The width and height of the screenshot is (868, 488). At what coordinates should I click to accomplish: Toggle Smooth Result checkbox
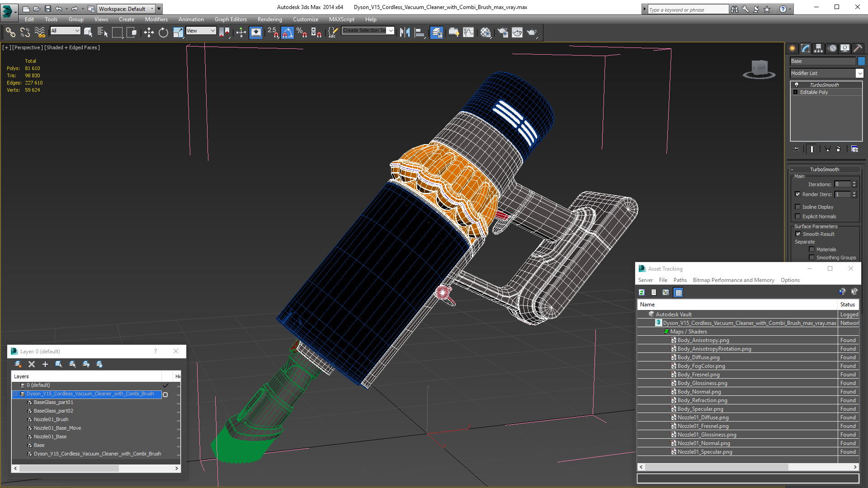click(798, 234)
